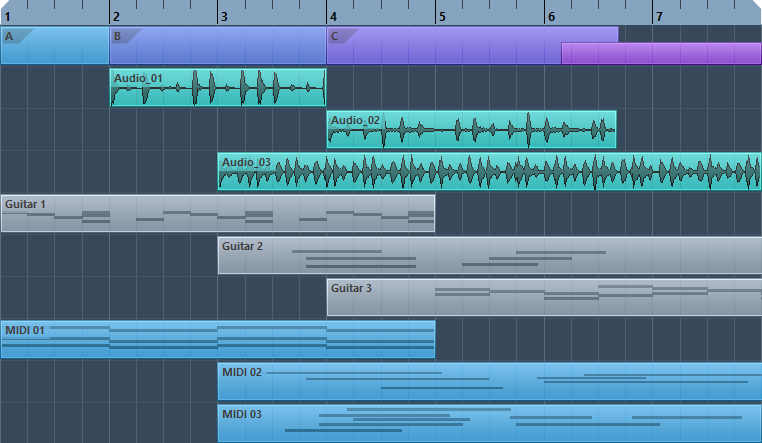Select the unlabeled magenta arranger part
The image size is (762, 443).
[661, 53]
